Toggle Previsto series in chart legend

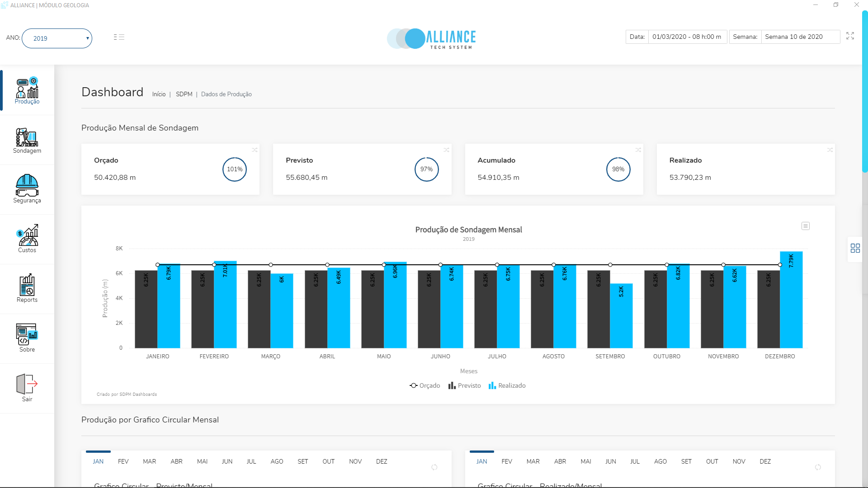(464, 385)
